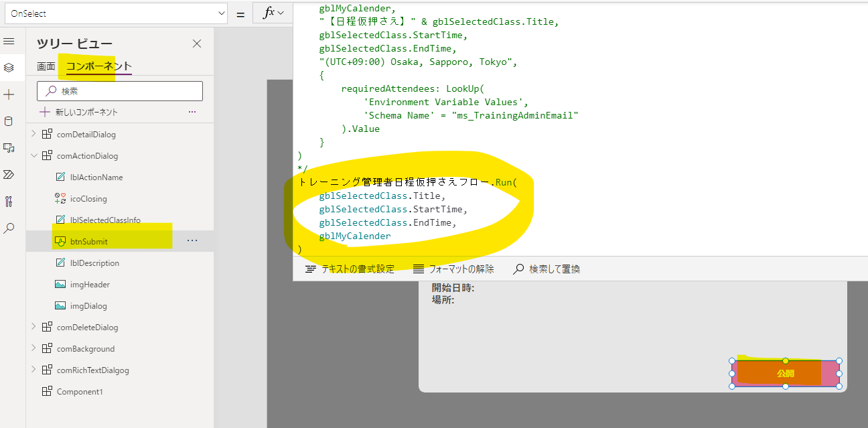Screen dimensions: 868x428
Task: Open the Tree view layers icon
Action: [x=9, y=68]
